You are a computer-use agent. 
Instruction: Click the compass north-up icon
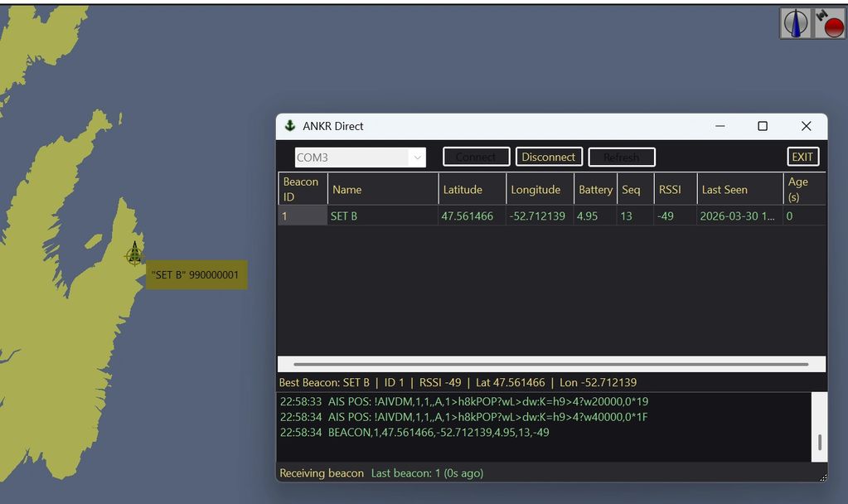[796, 23]
